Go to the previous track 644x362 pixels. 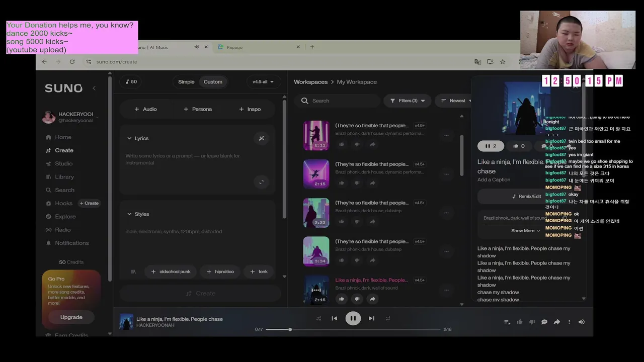(334, 318)
